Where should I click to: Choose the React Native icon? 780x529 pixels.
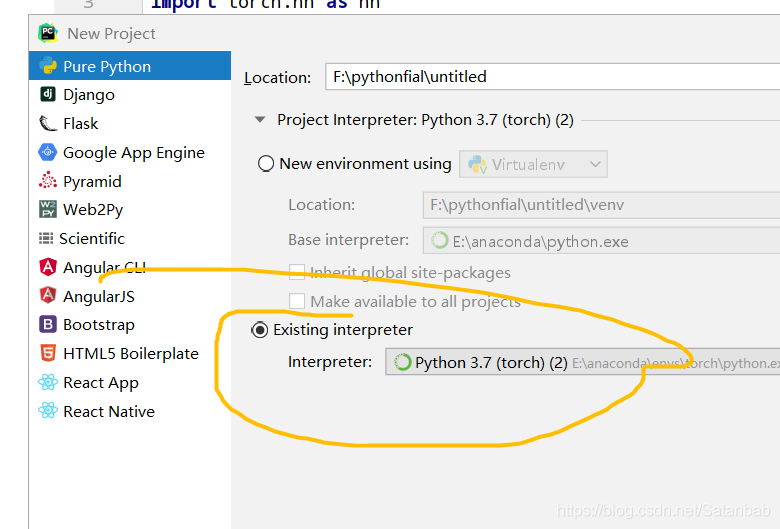click(x=48, y=411)
